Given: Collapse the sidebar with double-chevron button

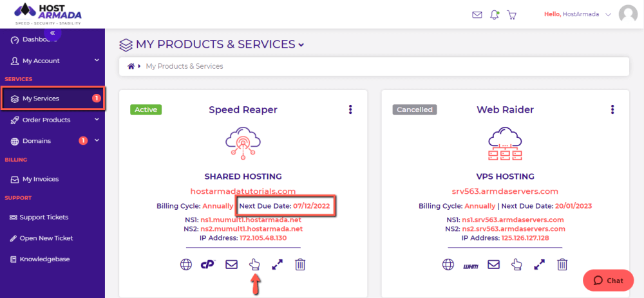Looking at the screenshot, I should point(52,33).
